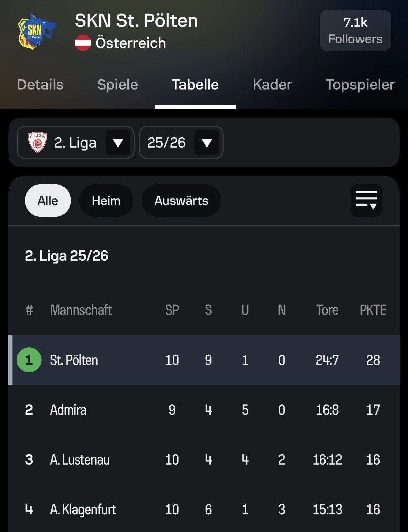The height and width of the screenshot is (532, 408).
Task: Click the Tore column header
Action: (327, 310)
